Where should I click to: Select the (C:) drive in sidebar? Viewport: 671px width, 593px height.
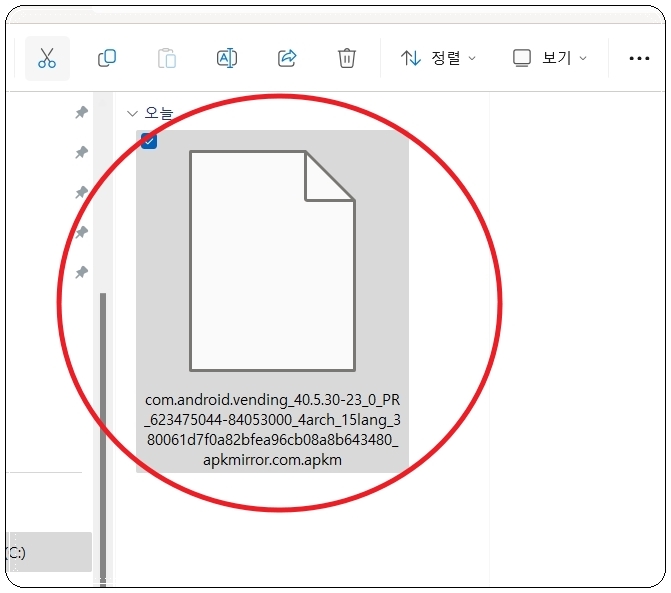pyautogui.click(x=49, y=552)
